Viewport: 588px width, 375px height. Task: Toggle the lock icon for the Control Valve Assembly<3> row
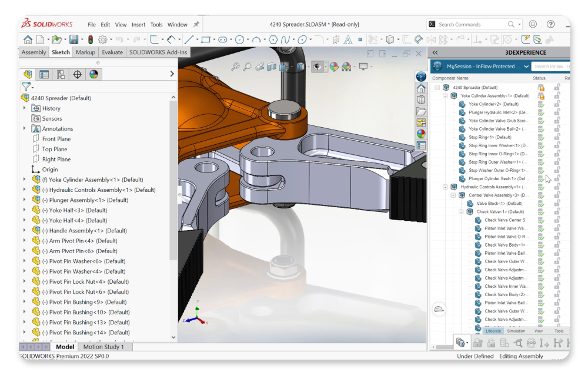(x=557, y=195)
